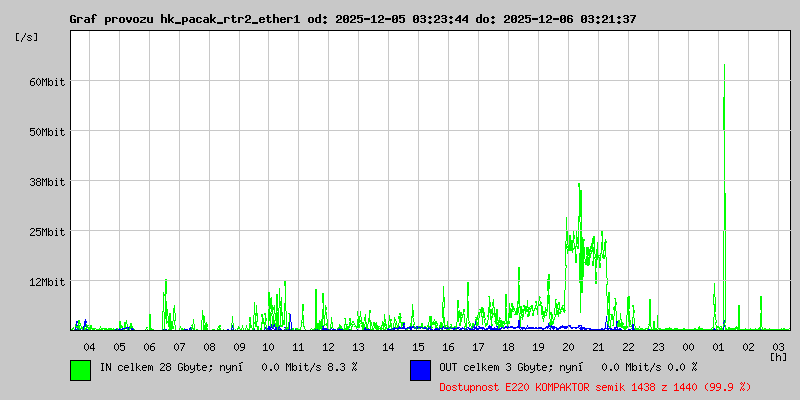Click hour 23 on the time axis
The height and width of the screenshot is (400, 800).
point(658,346)
